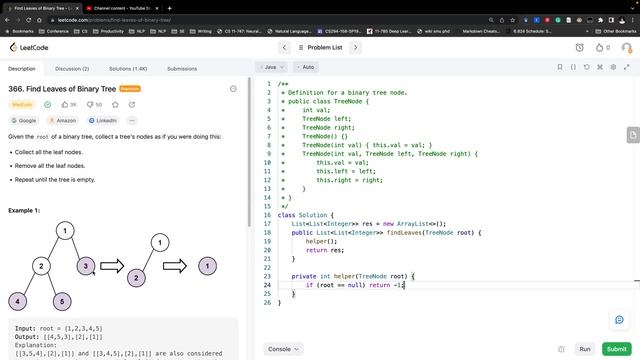Open the Problem List
Image resolution: width=640 pixels, height=360 pixels.
pos(320,48)
